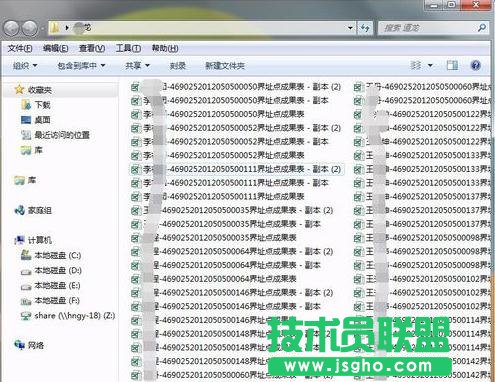The width and height of the screenshot is (495, 382).
Task: Open the 帮助(H) menu
Action: [165, 49]
